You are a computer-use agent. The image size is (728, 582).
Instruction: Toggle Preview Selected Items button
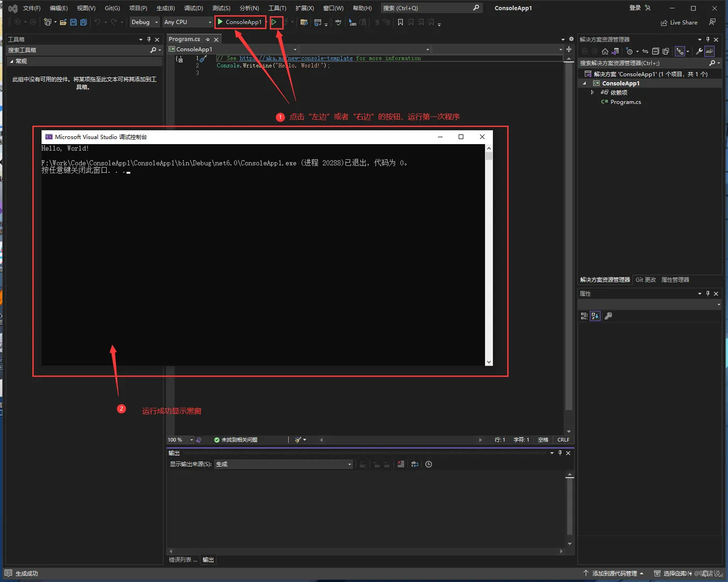(710, 51)
